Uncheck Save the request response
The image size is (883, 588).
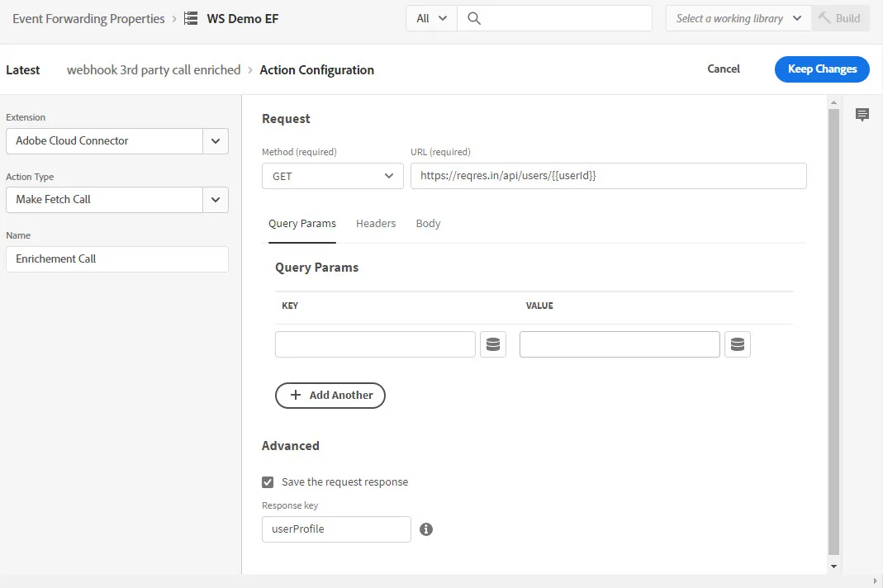click(268, 482)
